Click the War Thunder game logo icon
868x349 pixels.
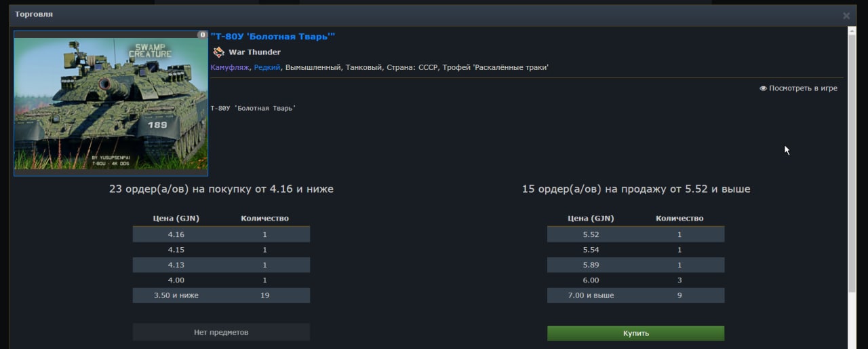(x=218, y=52)
